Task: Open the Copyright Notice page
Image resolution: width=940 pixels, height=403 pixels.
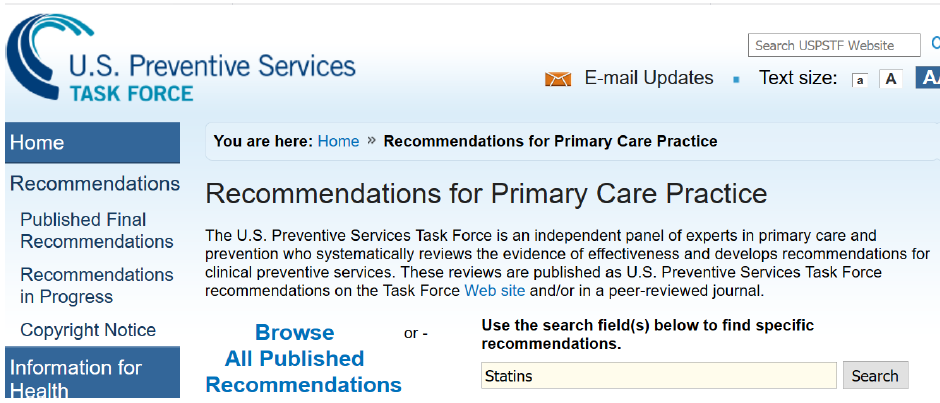Action: (88, 330)
